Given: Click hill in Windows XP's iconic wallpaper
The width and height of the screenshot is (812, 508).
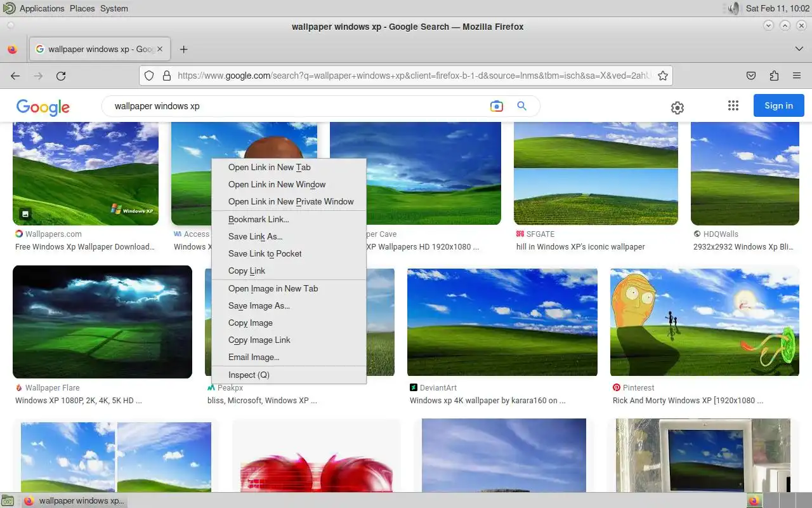Looking at the screenshot, I should (580, 247).
